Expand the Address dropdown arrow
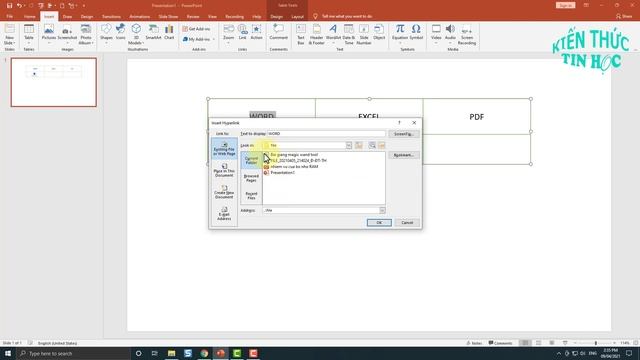 tap(382, 210)
